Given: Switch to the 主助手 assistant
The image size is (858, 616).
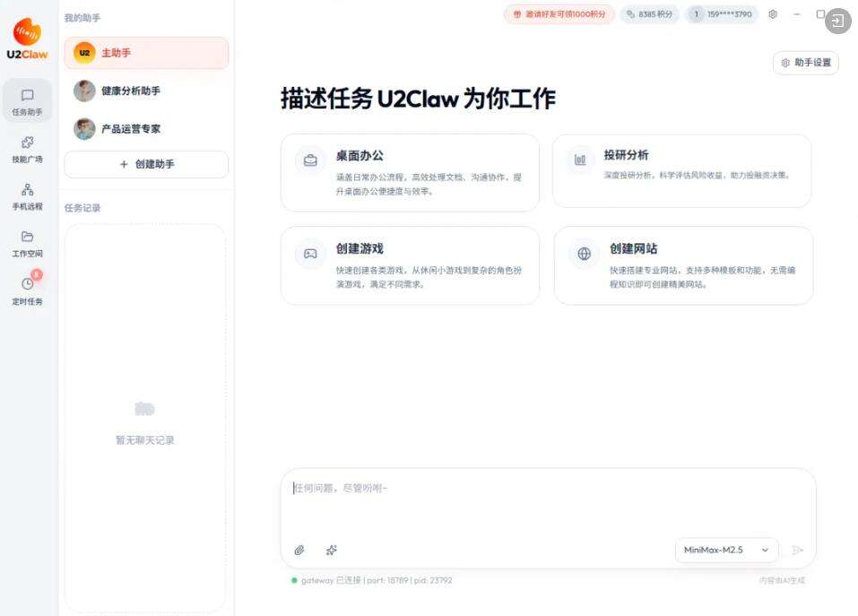Looking at the screenshot, I should (x=145, y=53).
